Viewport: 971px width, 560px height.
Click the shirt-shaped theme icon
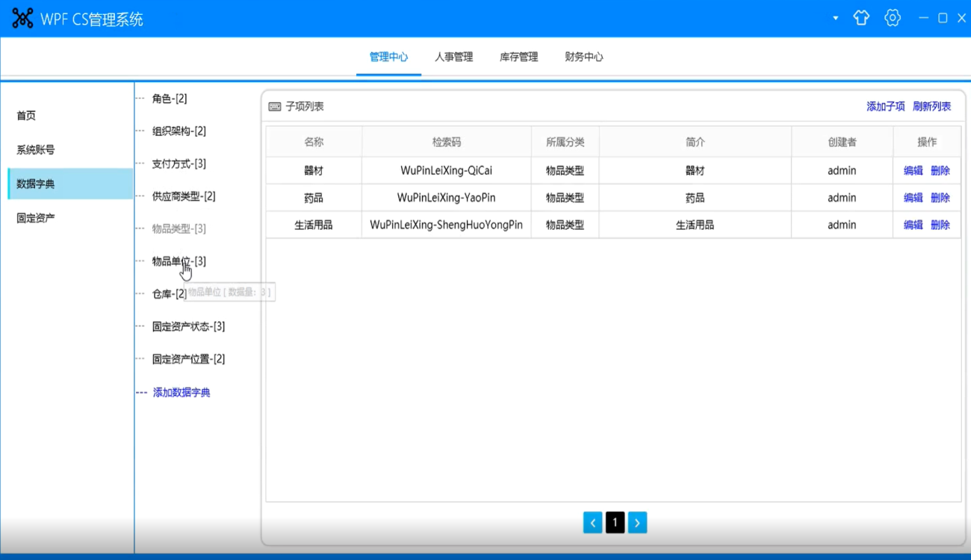pyautogui.click(x=861, y=18)
